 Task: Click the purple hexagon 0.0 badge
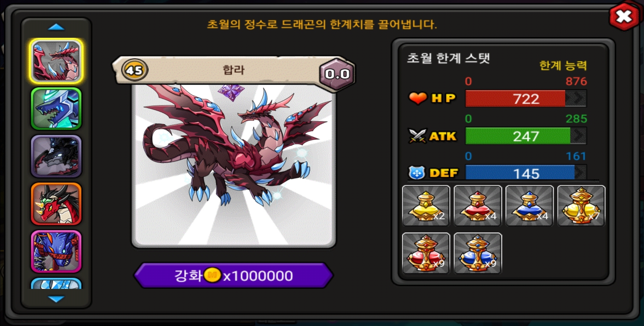coord(337,74)
